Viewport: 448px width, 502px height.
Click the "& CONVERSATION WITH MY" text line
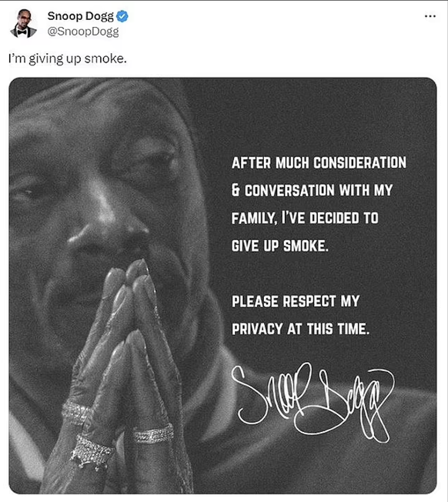[x=312, y=190]
